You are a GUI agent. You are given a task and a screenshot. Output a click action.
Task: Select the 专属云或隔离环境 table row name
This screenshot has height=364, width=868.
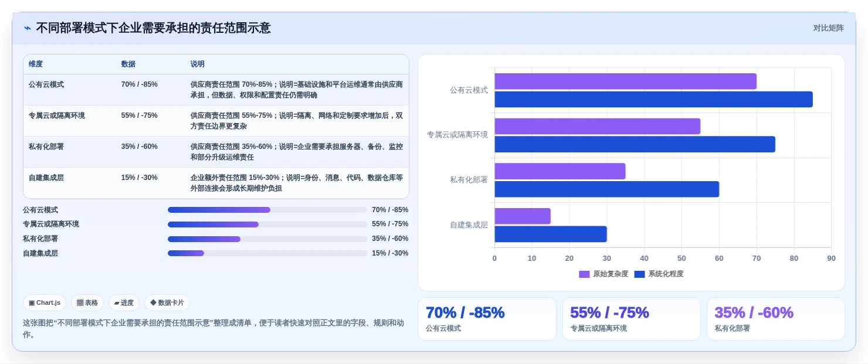(57, 115)
